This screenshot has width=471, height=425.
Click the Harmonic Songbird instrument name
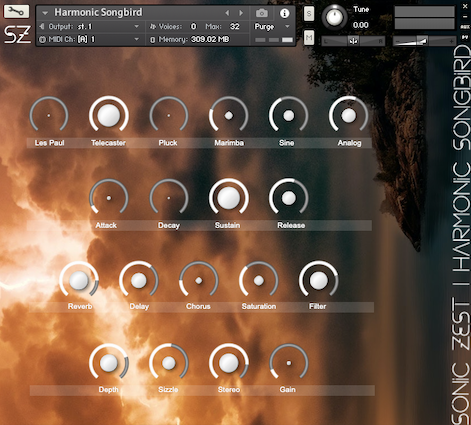(98, 12)
